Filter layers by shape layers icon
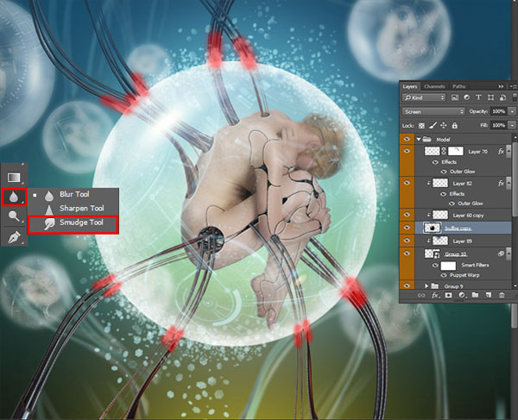The image size is (518, 420). click(490, 97)
